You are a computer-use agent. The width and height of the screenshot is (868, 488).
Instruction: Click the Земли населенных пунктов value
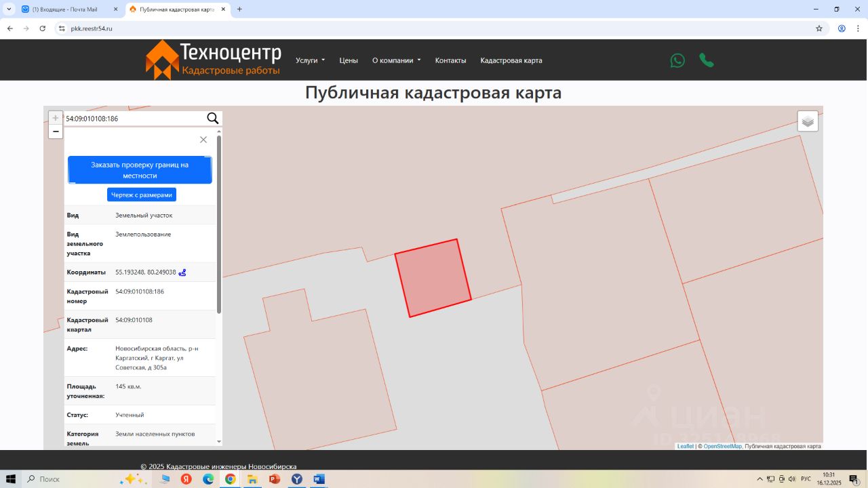(x=155, y=434)
